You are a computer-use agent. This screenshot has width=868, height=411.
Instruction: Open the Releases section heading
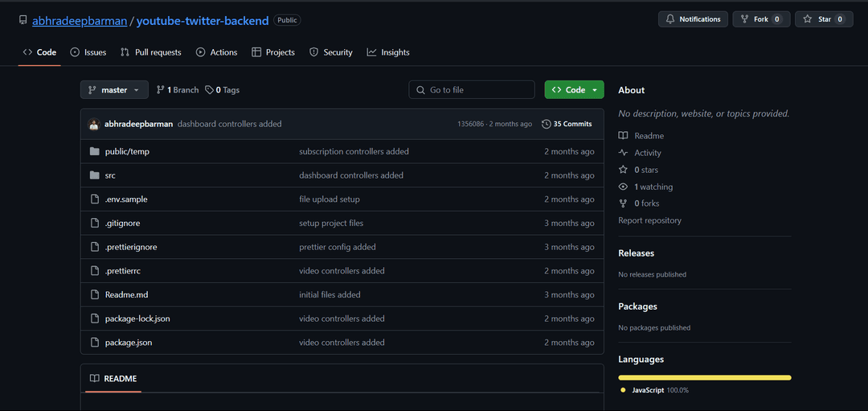636,253
